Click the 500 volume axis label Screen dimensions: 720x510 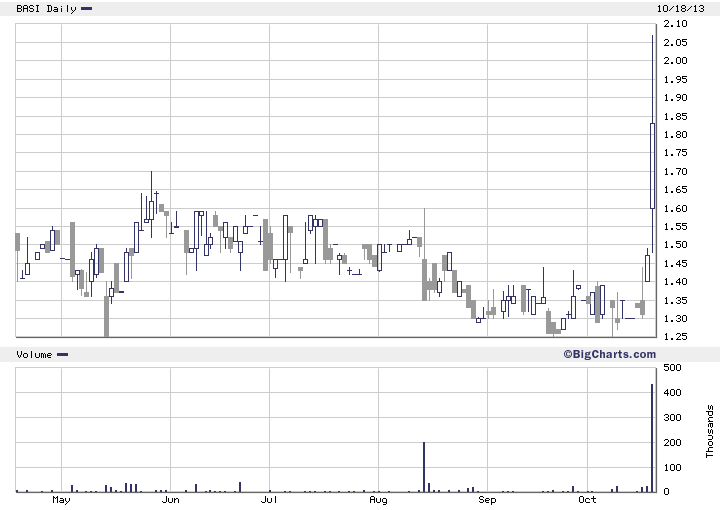(673, 367)
